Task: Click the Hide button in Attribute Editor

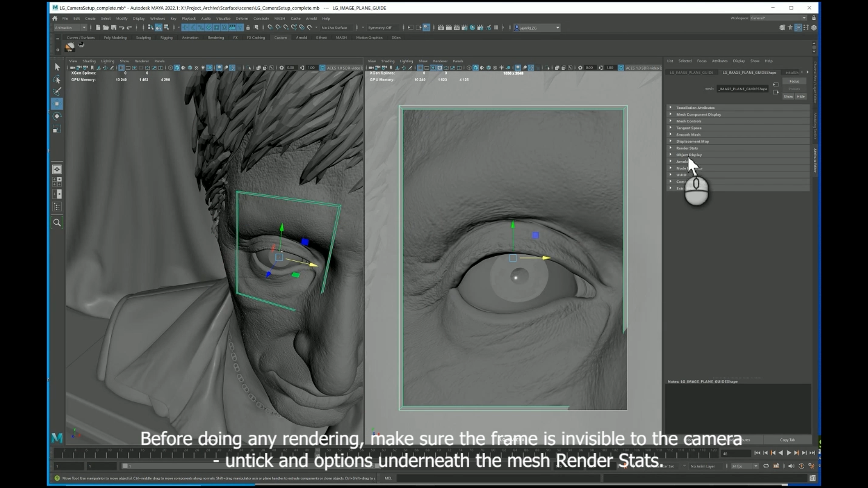Action: pos(801,96)
